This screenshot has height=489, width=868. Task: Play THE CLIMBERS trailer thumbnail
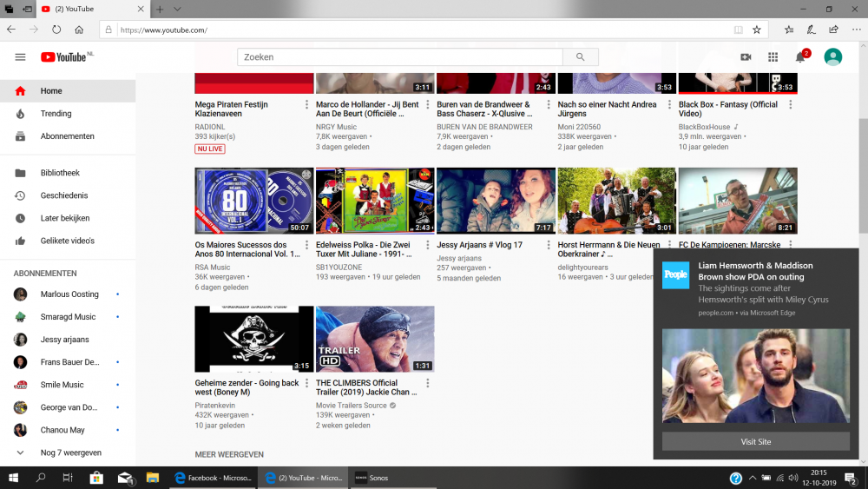pos(375,339)
